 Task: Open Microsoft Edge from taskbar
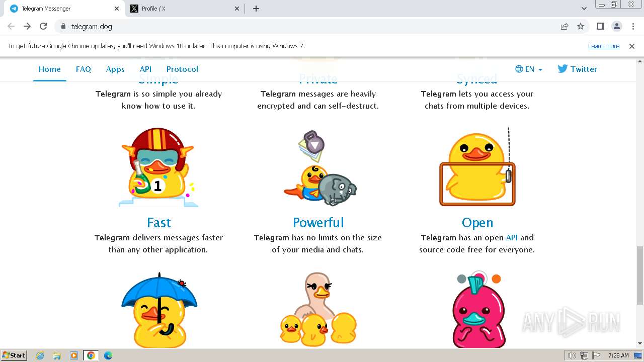click(108, 355)
